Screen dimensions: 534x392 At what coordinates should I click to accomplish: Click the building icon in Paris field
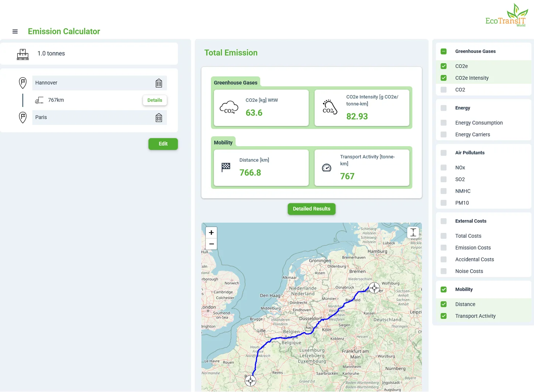(159, 118)
